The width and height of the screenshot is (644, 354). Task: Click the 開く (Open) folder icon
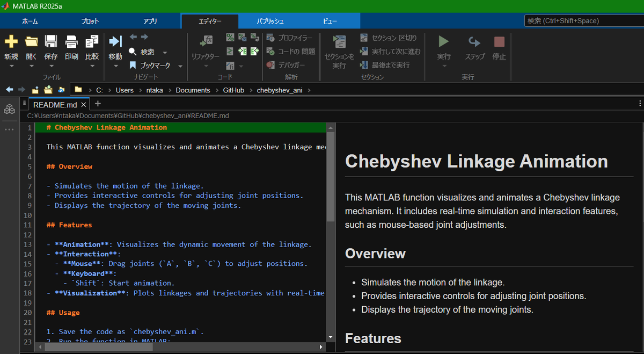(x=31, y=41)
